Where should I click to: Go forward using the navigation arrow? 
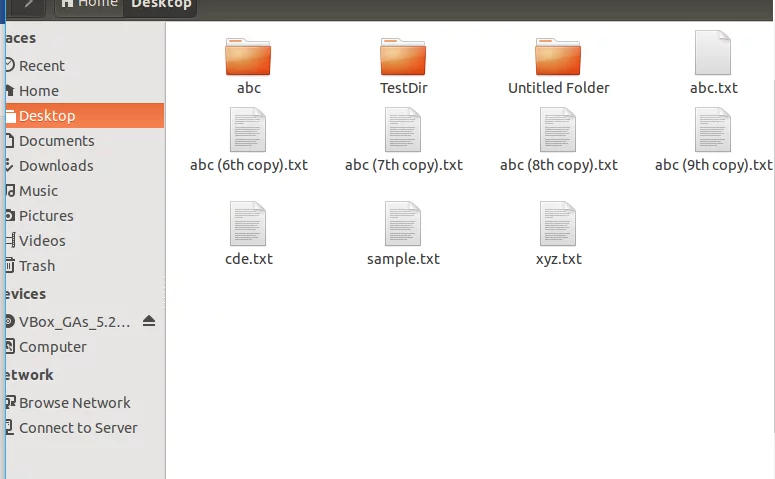click(29, 5)
